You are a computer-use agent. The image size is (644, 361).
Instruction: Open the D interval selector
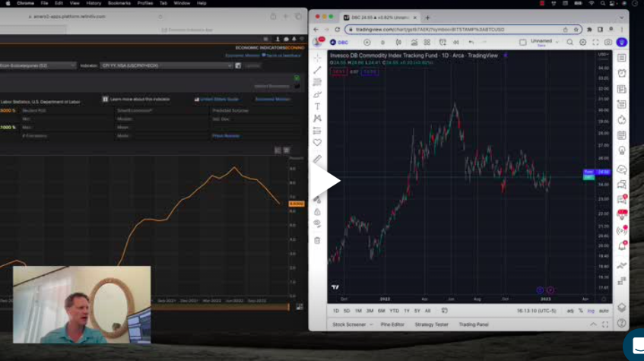pos(382,43)
